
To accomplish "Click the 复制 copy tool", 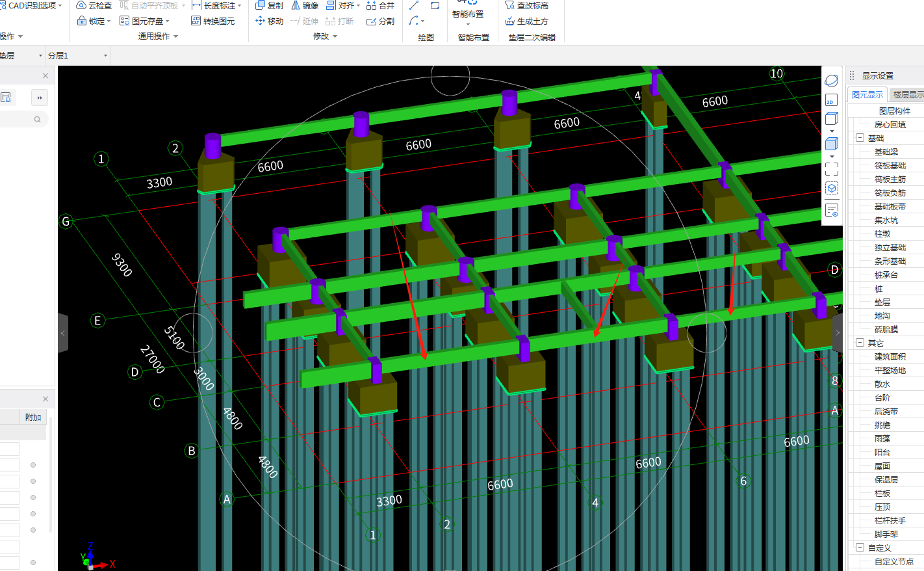I will (x=269, y=5).
